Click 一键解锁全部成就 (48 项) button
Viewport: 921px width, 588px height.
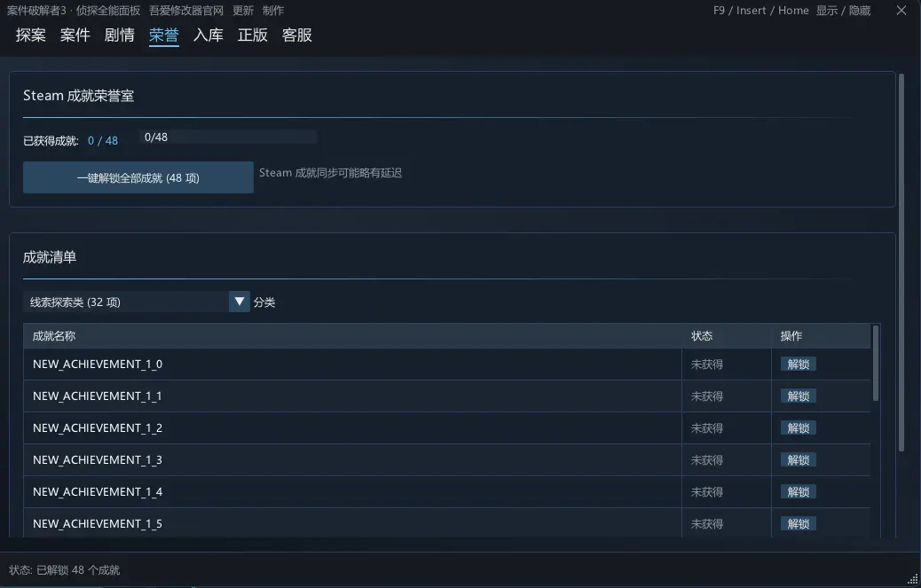[138, 177]
